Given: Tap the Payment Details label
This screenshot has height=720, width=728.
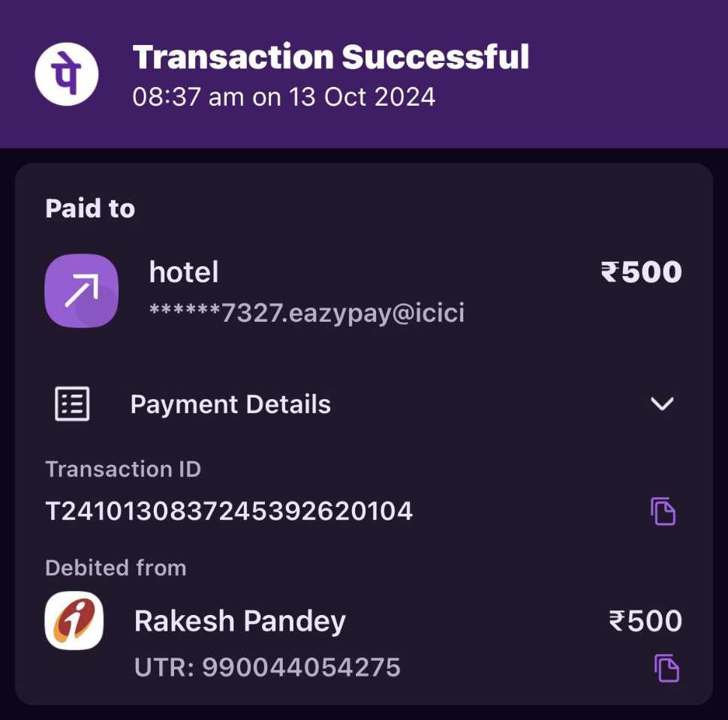Looking at the screenshot, I should [230, 404].
